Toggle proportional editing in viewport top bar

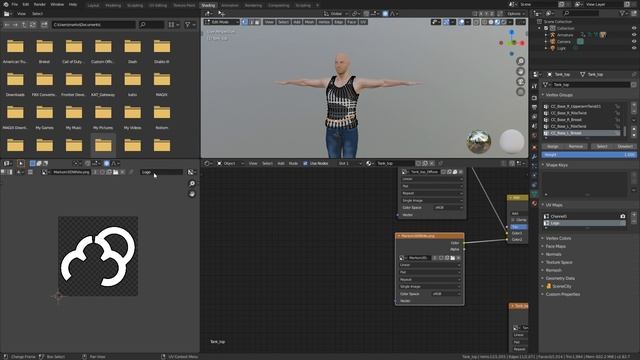[x=385, y=13]
